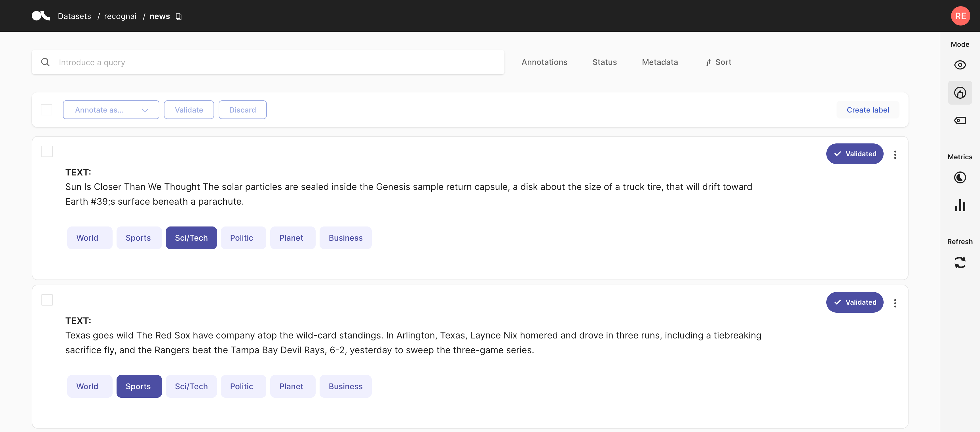Click the Refresh arrows icon
Screen dimensions: 980x432
pyautogui.click(x=960, y=263)
